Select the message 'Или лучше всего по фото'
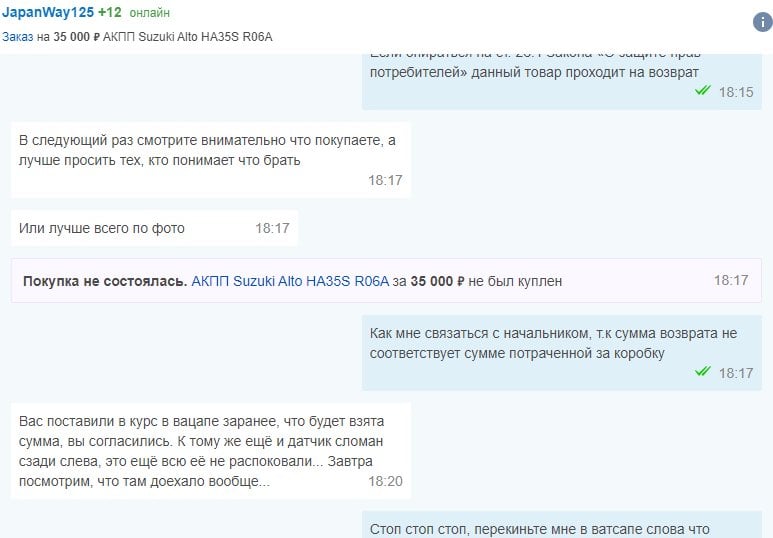Screen dimensions: 773x538 click(x=154, y=228)
